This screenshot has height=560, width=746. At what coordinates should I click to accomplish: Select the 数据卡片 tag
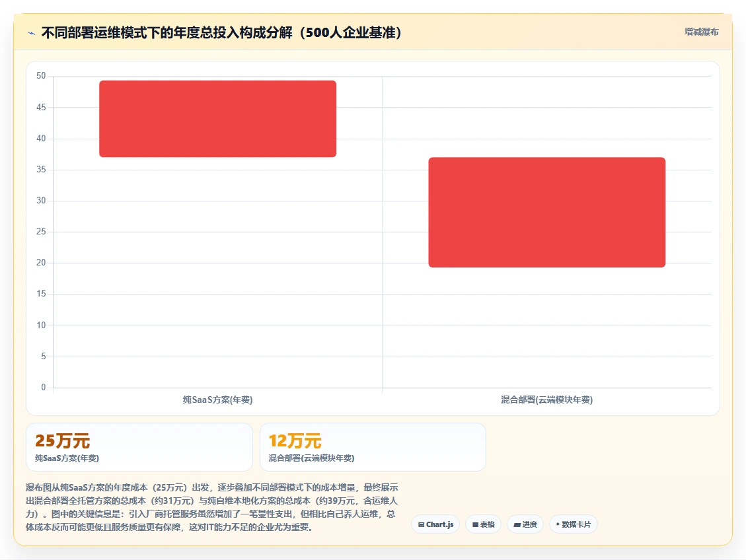[x=574, y=524]
